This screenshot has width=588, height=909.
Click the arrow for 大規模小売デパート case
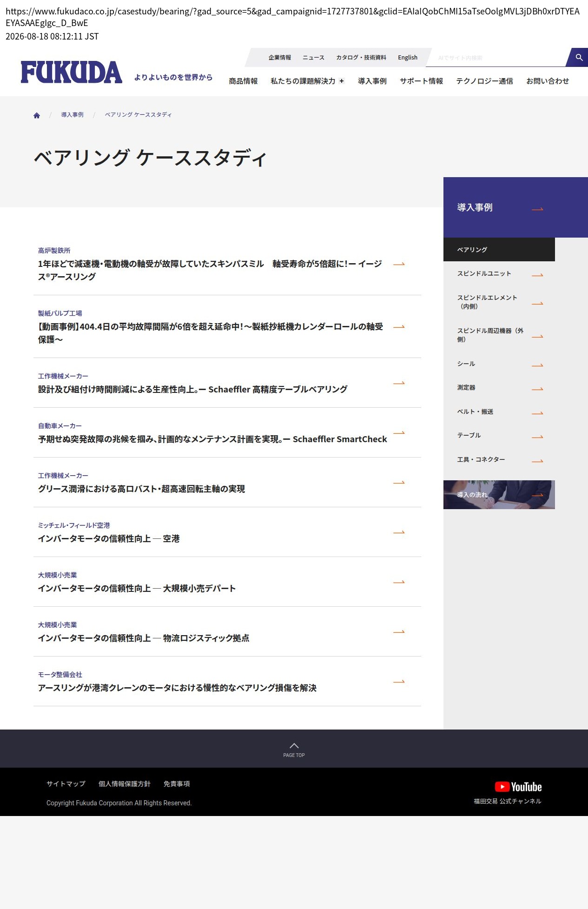point(399,582)
